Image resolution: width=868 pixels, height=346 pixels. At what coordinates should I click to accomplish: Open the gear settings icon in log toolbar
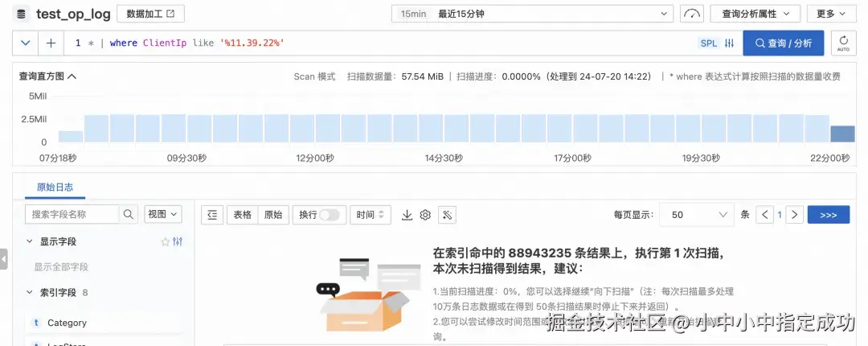[x=425, y=215]
